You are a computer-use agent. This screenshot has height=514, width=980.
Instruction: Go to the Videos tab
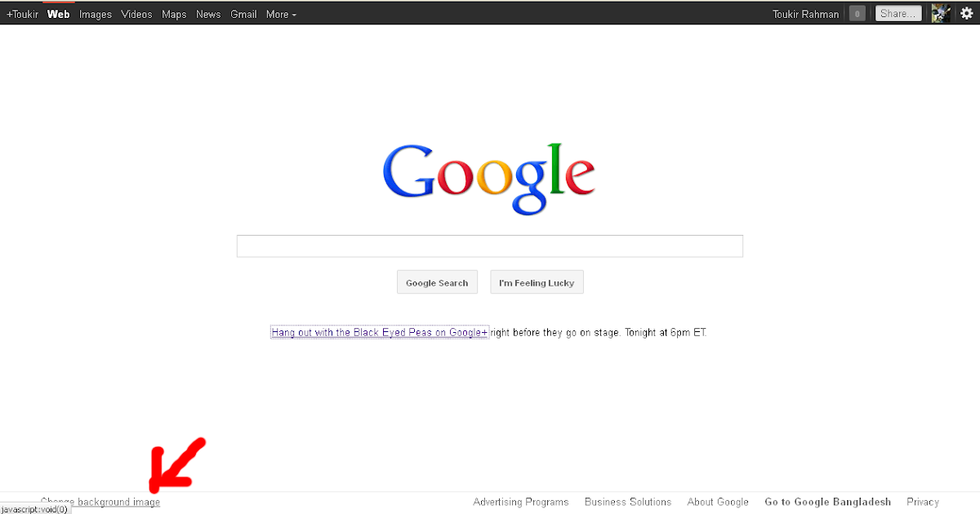(x=136, y=14)
